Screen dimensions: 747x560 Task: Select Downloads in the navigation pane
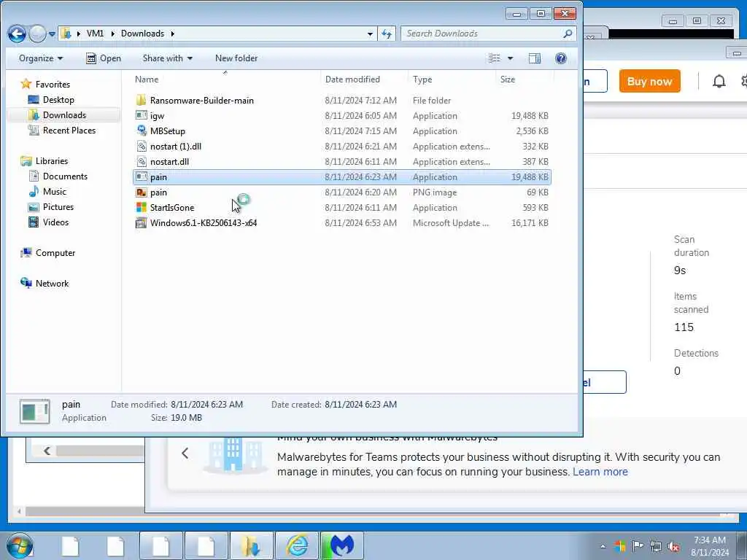pos(64,114)
